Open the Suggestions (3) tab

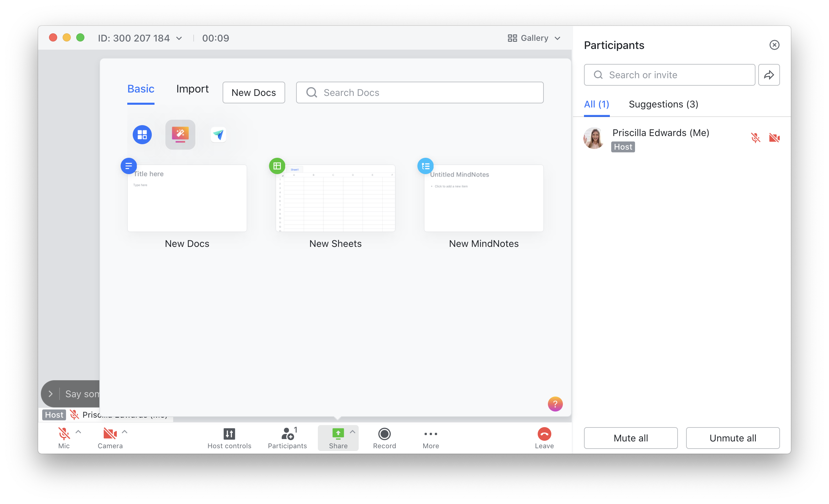[x=663, y=104]
